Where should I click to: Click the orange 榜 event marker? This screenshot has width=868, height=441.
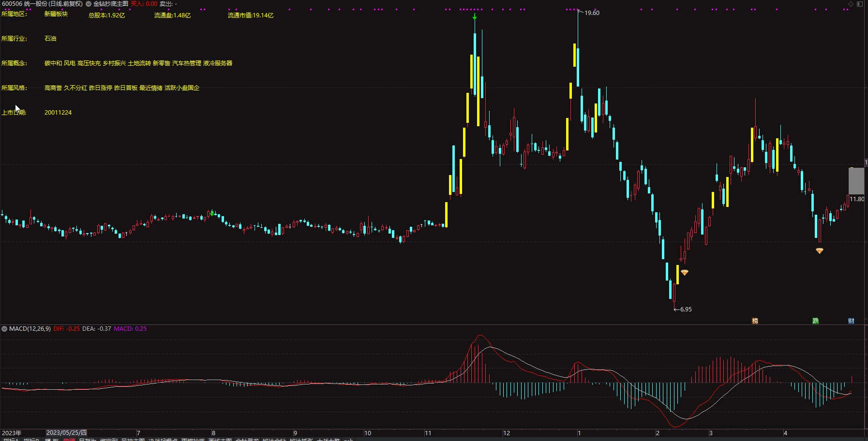(x=755, y=321)
